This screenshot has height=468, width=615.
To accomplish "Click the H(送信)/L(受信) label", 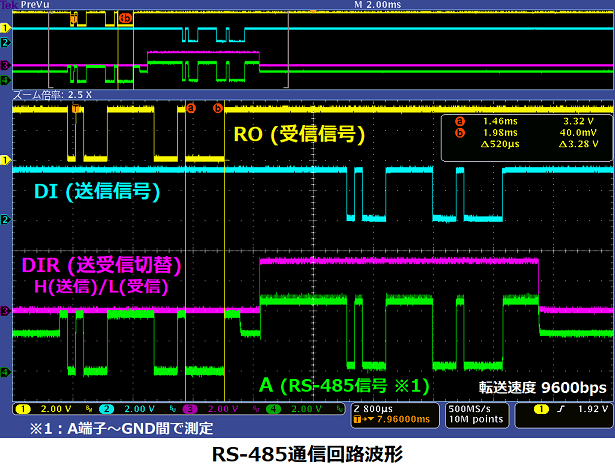I will coord(101,287).
